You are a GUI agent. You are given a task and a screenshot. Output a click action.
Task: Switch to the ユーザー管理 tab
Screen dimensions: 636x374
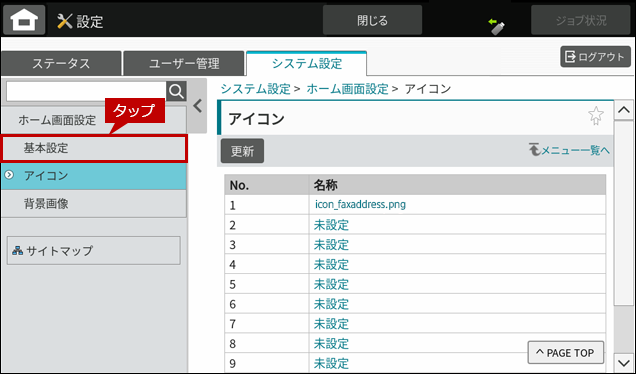[x=184, y=63]
